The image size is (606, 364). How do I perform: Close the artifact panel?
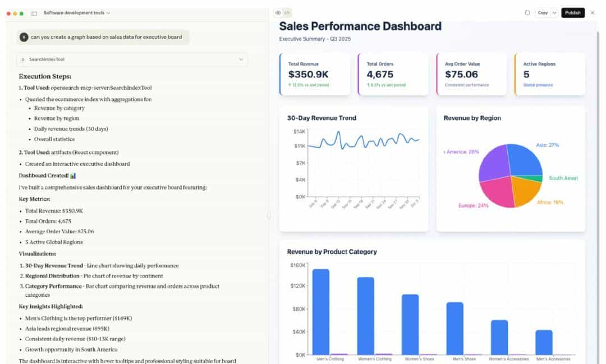pyautogui.click(x=592, y=12)
